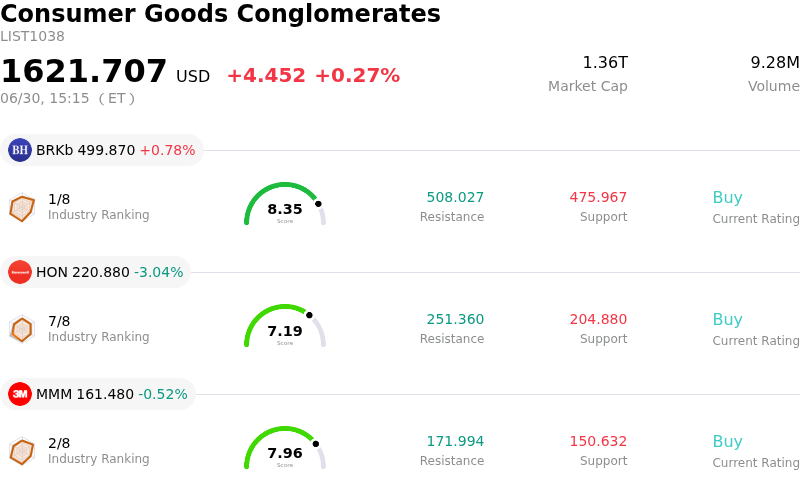Click the 204.880 support value
800x488 pixels.
point(598,319)
